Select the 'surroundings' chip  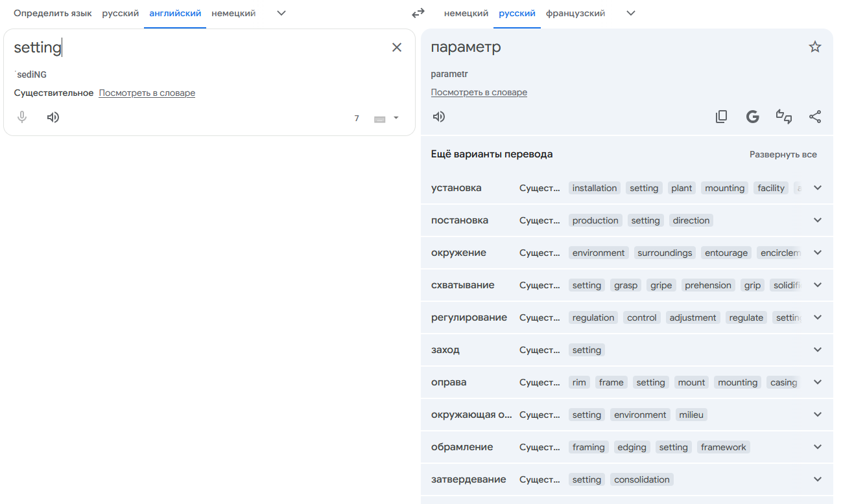point(665,253)
